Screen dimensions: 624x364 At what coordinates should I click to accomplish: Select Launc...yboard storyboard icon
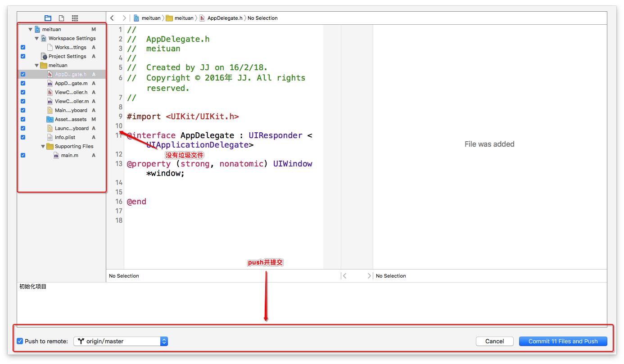coord(50,128)
